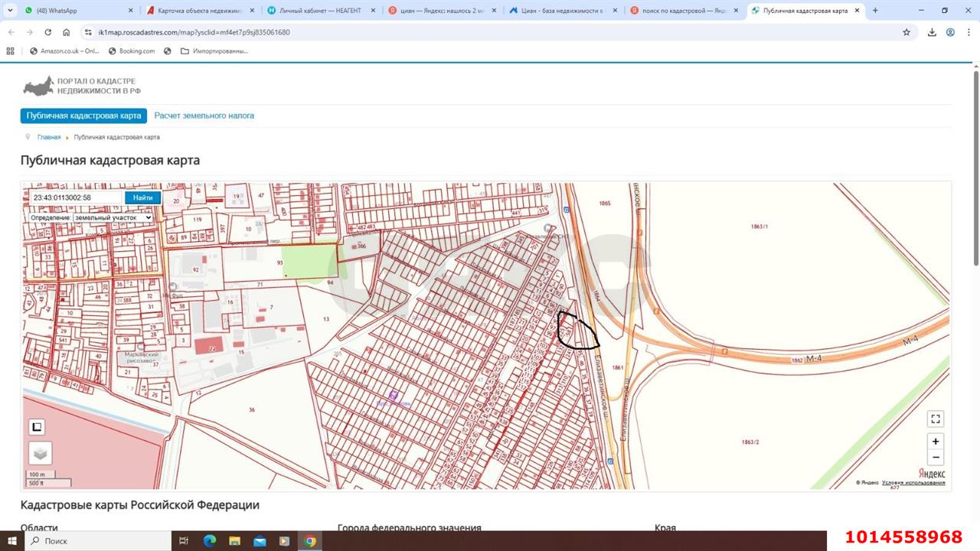Enter fullscreen map mode

point(935,419)
